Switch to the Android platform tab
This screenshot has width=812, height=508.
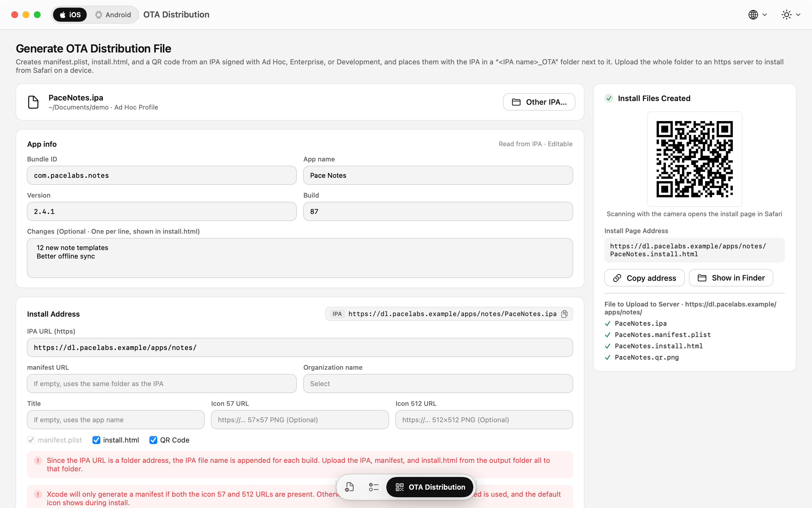[113, 15]
